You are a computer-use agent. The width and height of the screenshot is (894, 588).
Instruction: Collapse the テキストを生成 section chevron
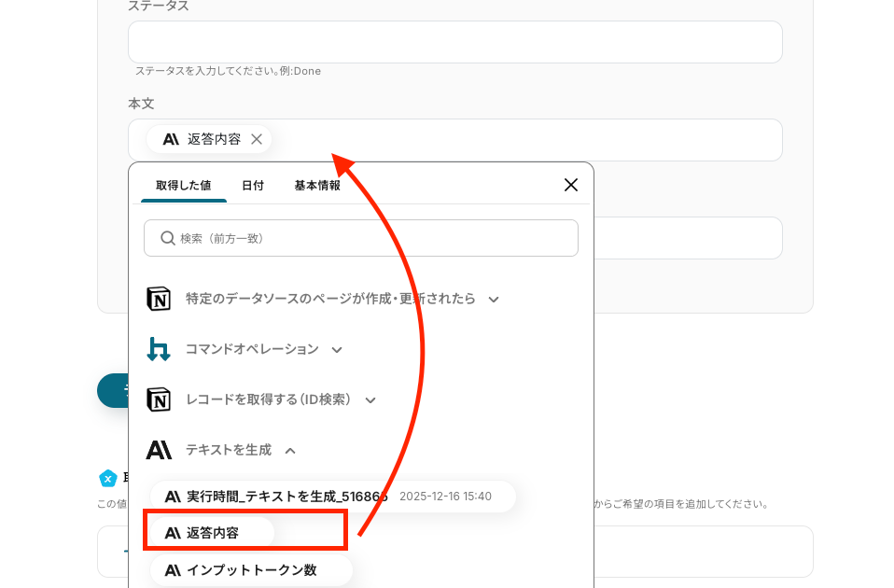(290, 451)
